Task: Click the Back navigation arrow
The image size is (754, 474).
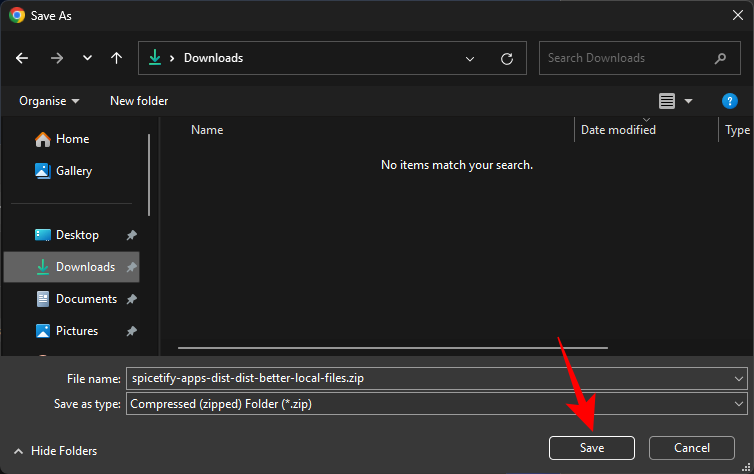Action: (x=23, y=58)
